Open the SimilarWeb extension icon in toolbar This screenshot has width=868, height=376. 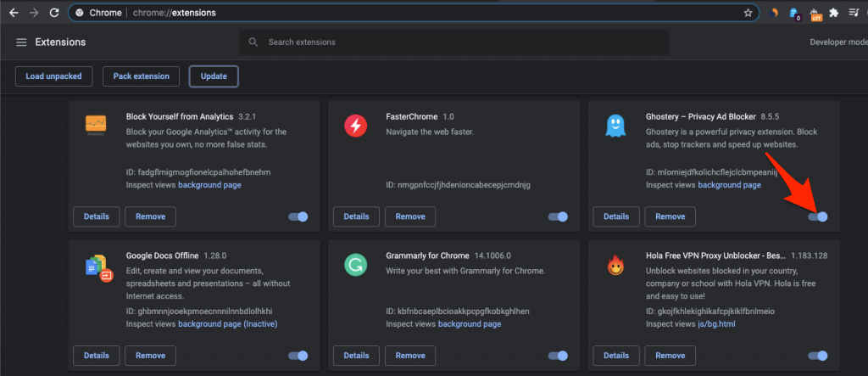[x=775, y=13]
